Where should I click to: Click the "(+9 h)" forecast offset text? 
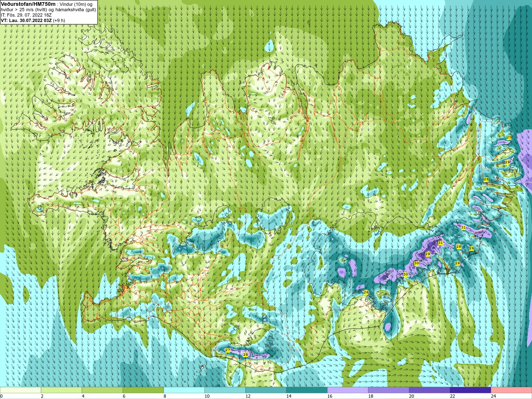59,20
